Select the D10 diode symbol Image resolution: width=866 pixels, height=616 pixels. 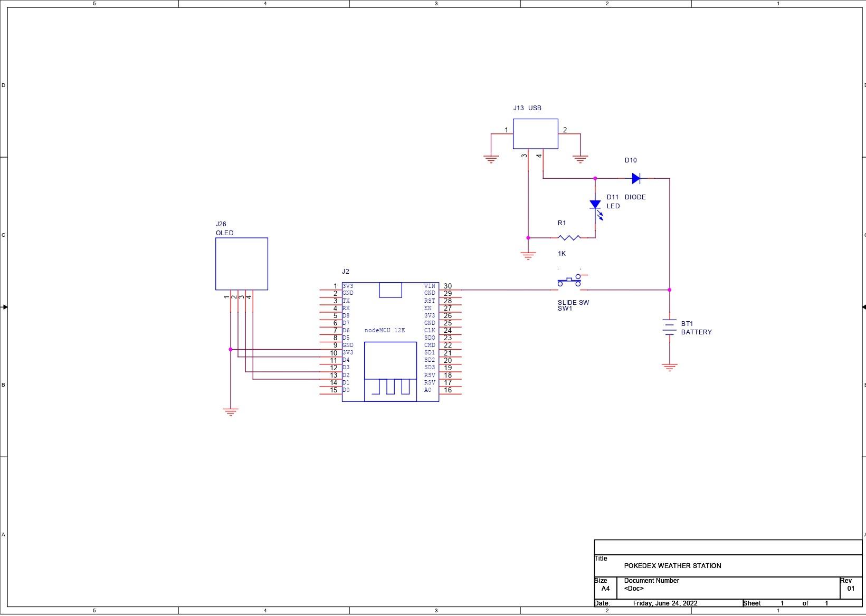(x=636, y=179)
